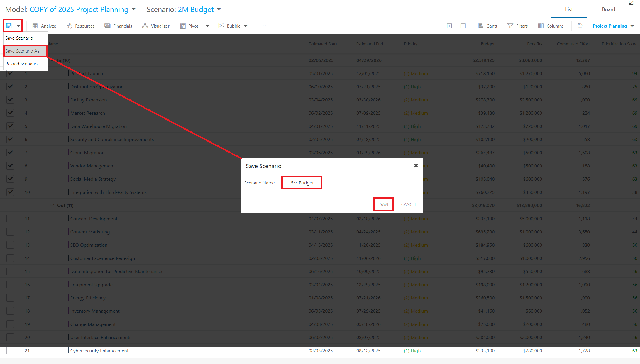This screenshot has width=640, height=364.
Task: Click the Energy Efficiency project name
Action: click(x=88, y=298)
